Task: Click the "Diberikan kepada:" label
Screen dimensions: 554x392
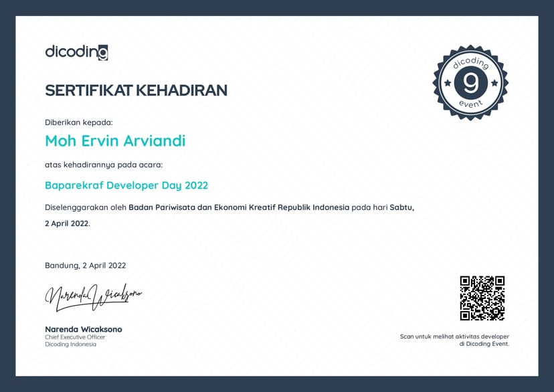Action: pyautogui.click(x=79, y=122)
